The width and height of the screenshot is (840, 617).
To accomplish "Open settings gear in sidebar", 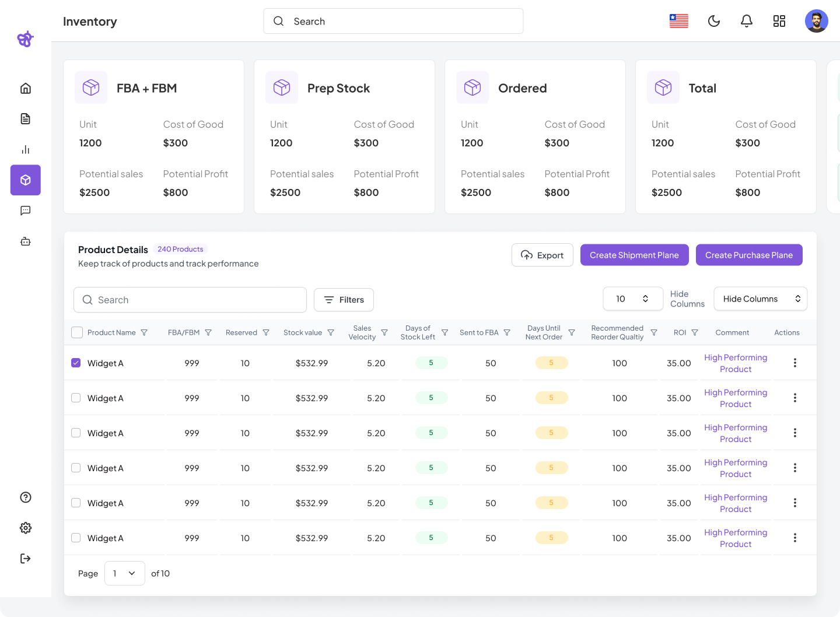I will point(26,528).
